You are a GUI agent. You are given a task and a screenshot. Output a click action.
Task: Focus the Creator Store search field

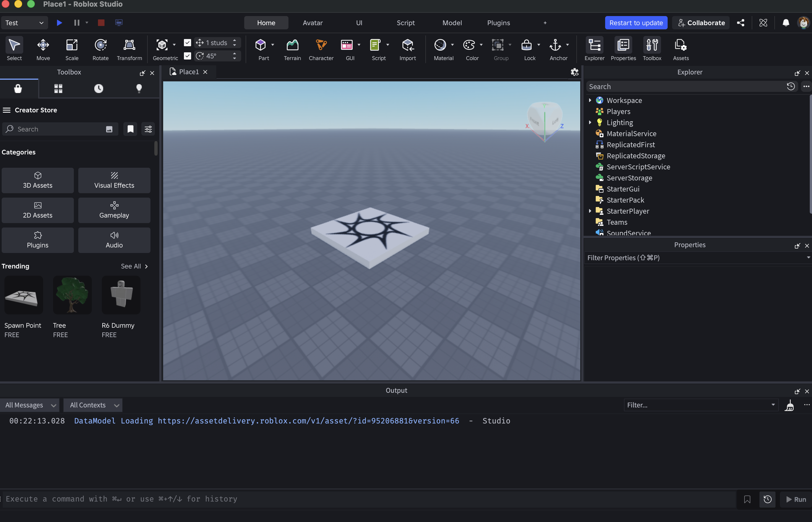60,129
